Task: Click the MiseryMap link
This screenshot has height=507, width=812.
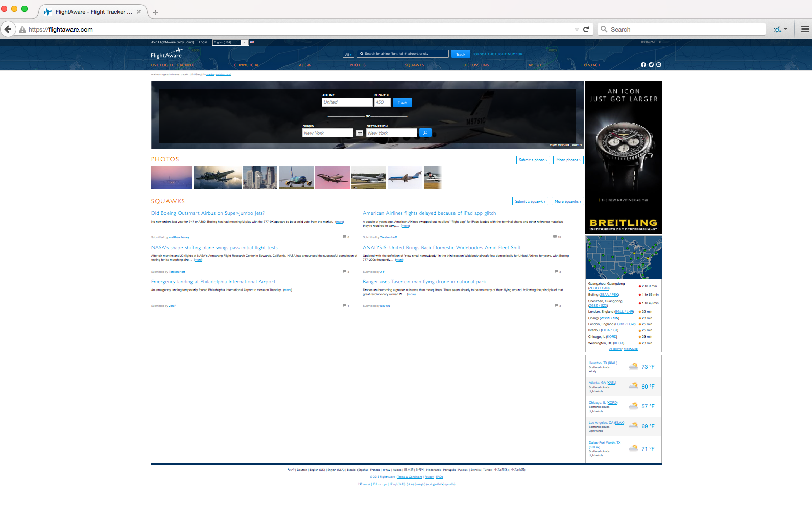Action: tap(631, 349)
